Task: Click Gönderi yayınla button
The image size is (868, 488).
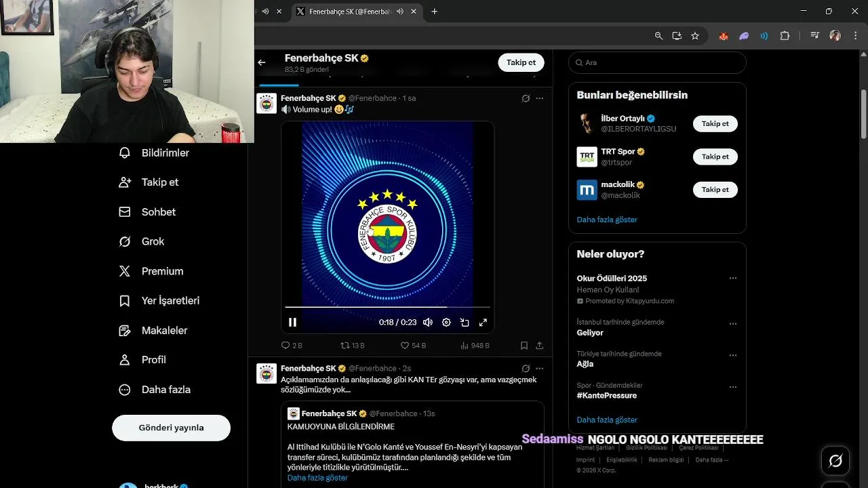Action: (x=171, y=428)
